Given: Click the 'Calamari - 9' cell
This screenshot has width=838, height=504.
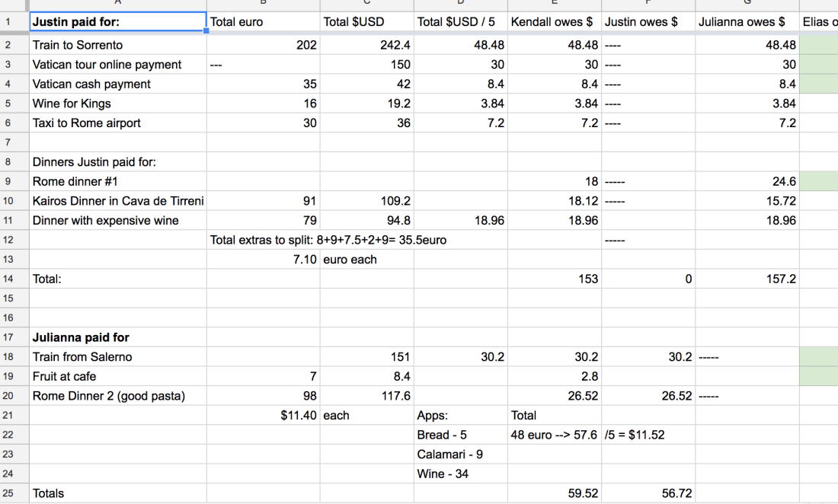Looking at the screenshot, I should [461, 455].
